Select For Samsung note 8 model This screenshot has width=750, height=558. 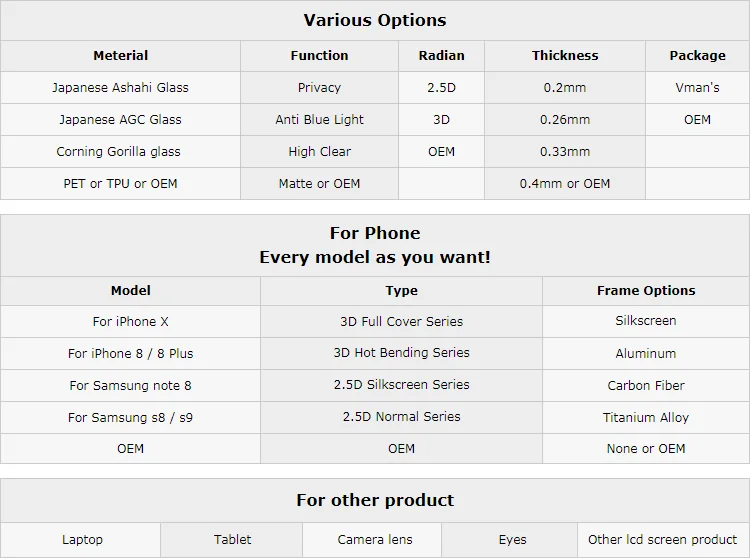click(x=130, y=385)
